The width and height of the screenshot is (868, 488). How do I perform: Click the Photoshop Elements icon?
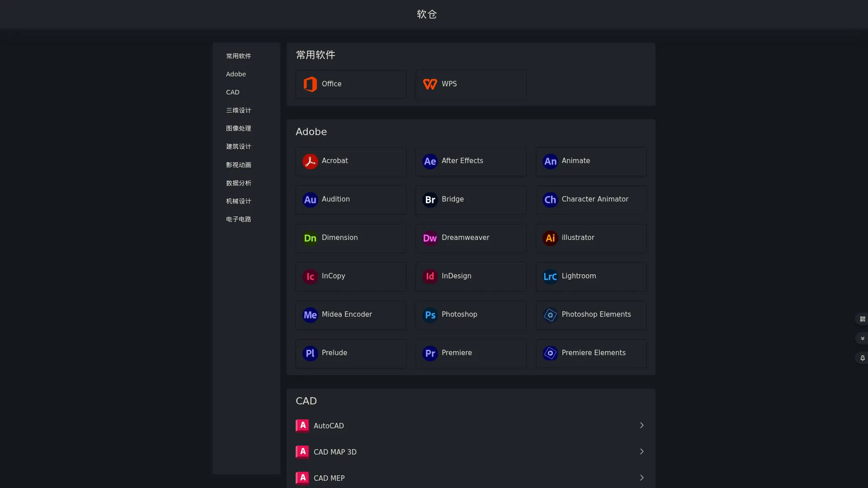pos(550,315)
